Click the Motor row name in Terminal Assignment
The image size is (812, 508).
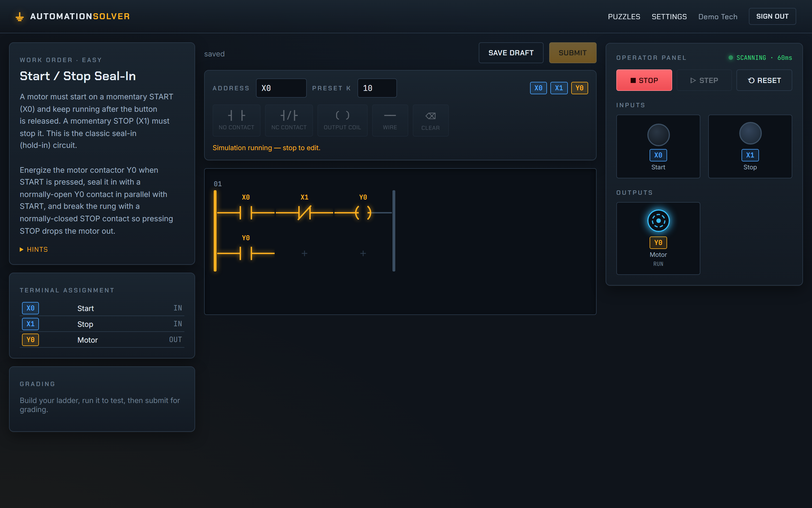tap(88, 340)
